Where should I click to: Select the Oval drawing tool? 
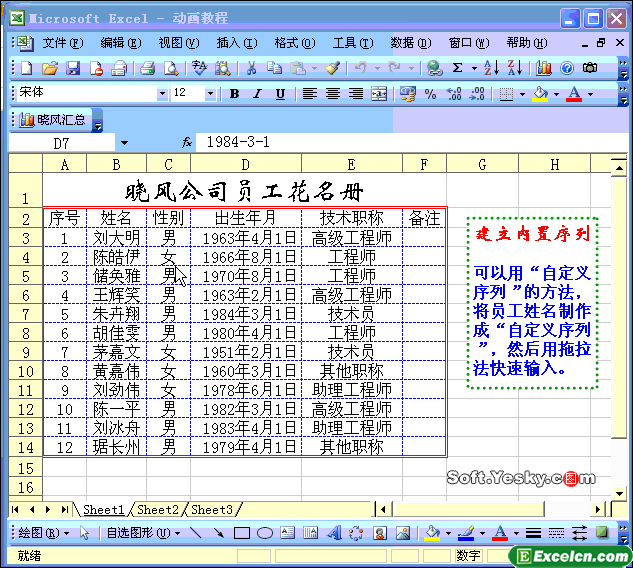(x=265, y=533)
